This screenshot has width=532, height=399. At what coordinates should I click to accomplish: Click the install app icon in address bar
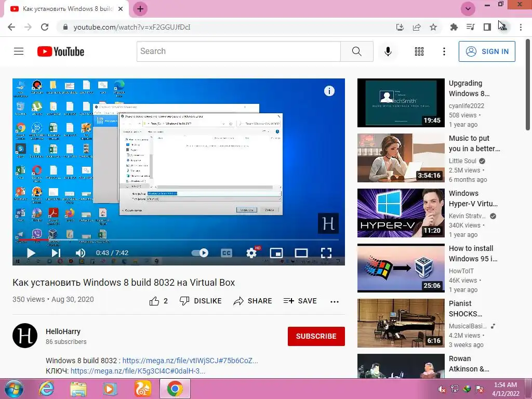coord(400,27)
